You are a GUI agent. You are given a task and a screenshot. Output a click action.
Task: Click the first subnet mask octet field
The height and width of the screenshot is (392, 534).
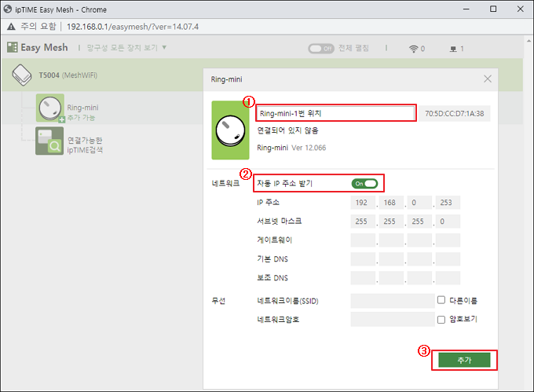coord(363,222)
